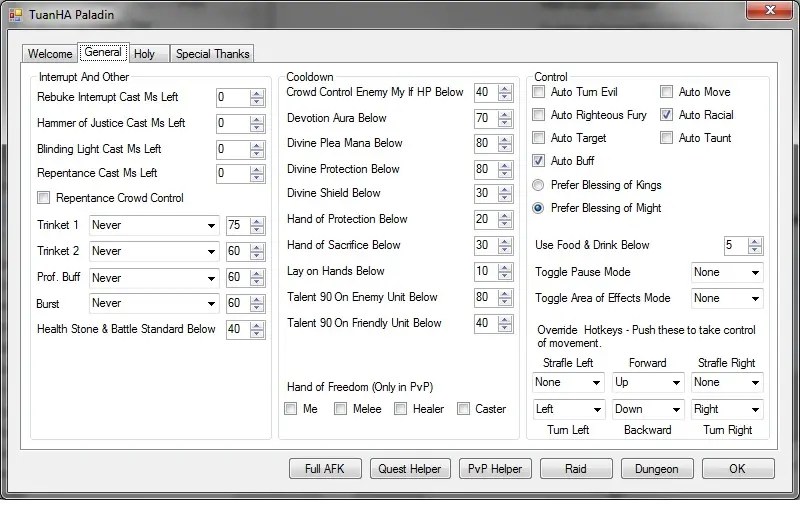The height and width of the screenshot is (528, 800).
Task: Open the Special Thanks tab
Action: 212,54
